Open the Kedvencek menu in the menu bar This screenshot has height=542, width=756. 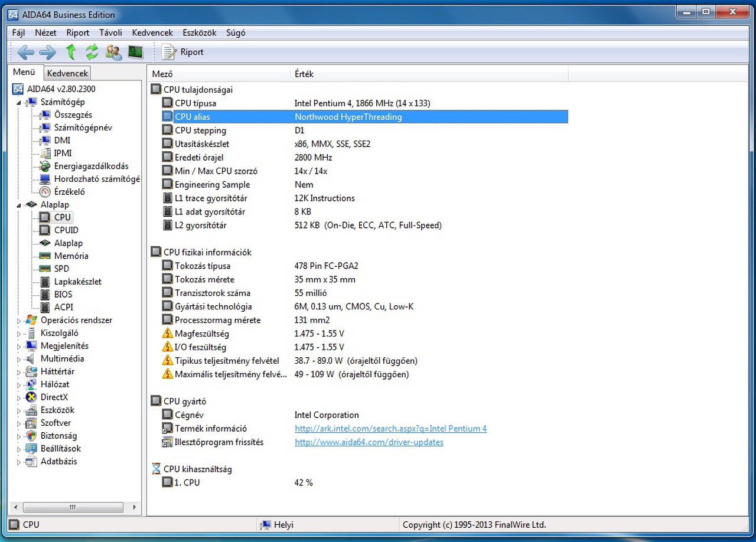152,33
